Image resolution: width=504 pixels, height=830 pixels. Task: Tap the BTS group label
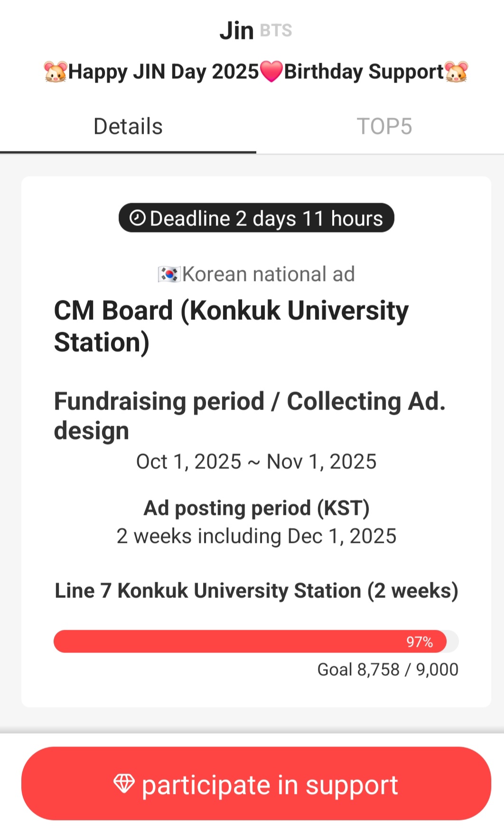click(276, 31)
